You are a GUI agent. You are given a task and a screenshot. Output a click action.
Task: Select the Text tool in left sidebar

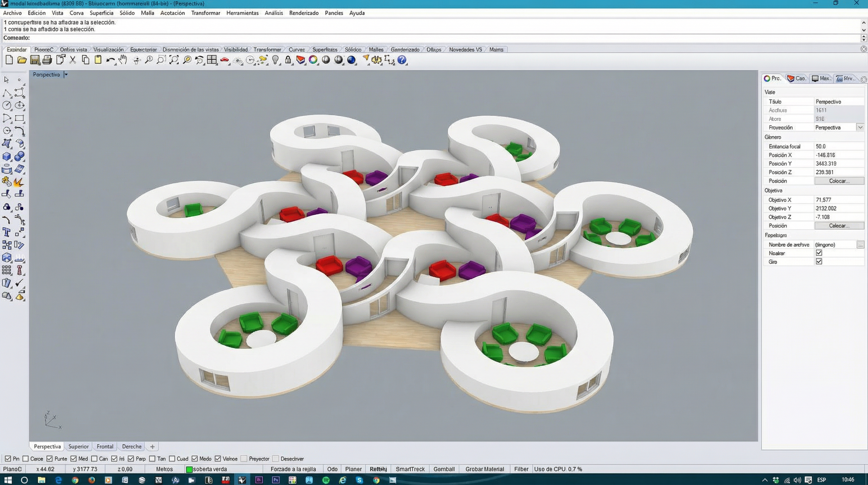click(x=6, y=232)
